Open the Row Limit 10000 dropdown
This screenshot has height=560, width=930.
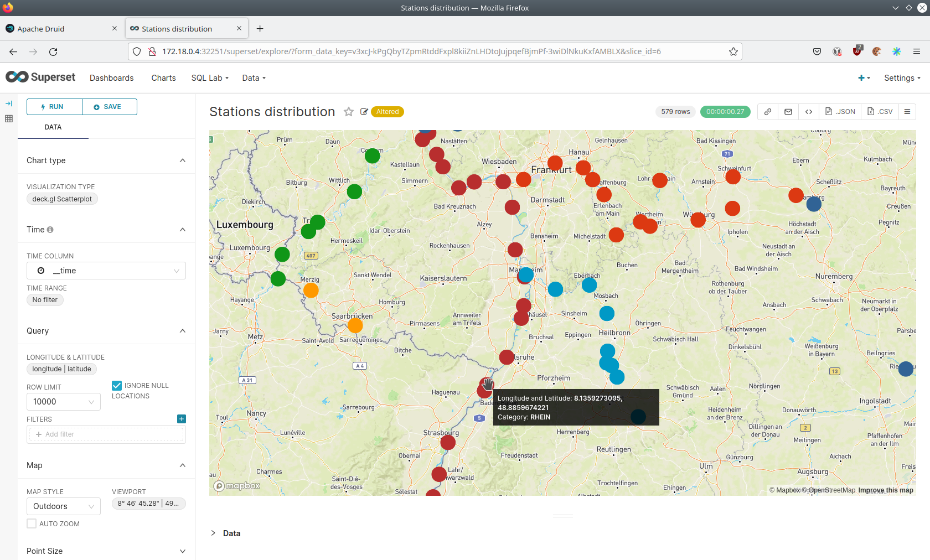click(63, 402)
